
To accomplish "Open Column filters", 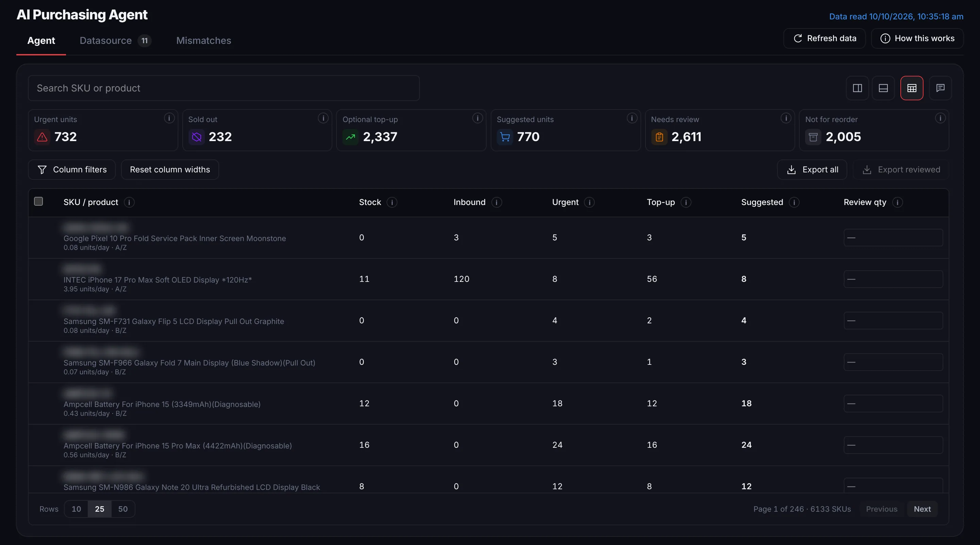I will pos(72,170).
